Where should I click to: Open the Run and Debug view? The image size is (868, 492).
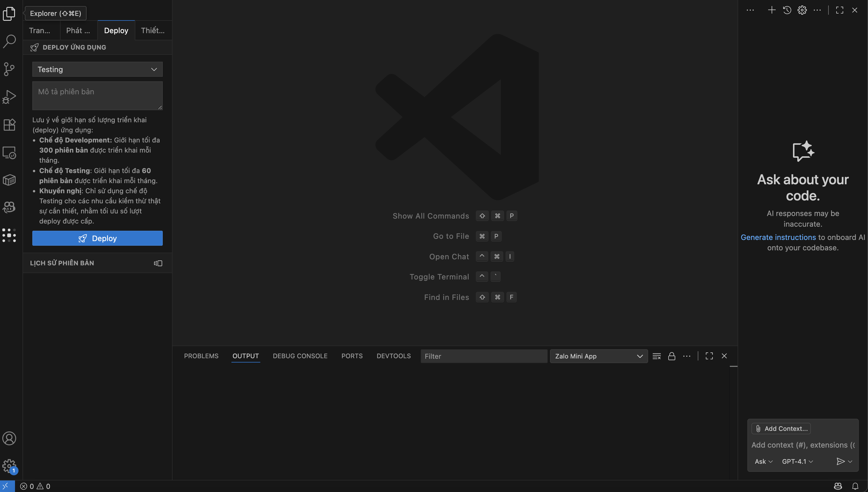pyautogui.click(x=9, y=97)
